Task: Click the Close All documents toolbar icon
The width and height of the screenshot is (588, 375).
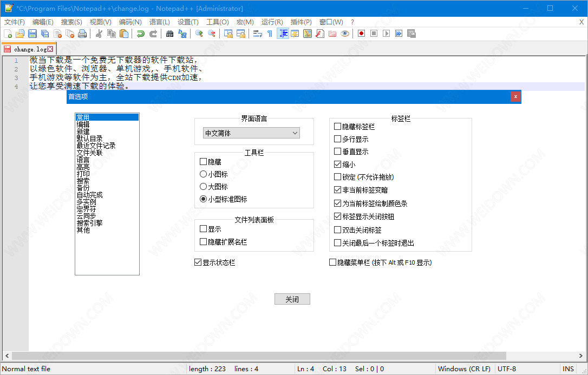Action: click(x=70, y=34)
